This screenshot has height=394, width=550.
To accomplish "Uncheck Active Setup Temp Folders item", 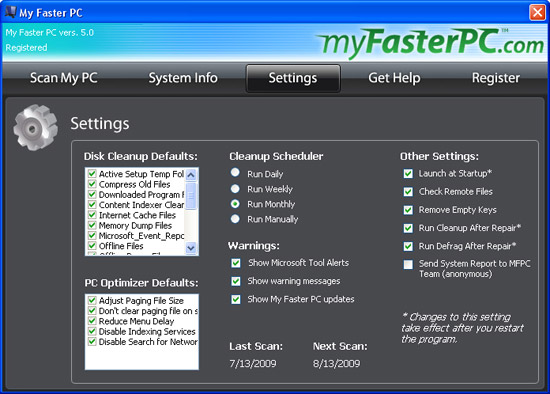I will pos(92,174).
